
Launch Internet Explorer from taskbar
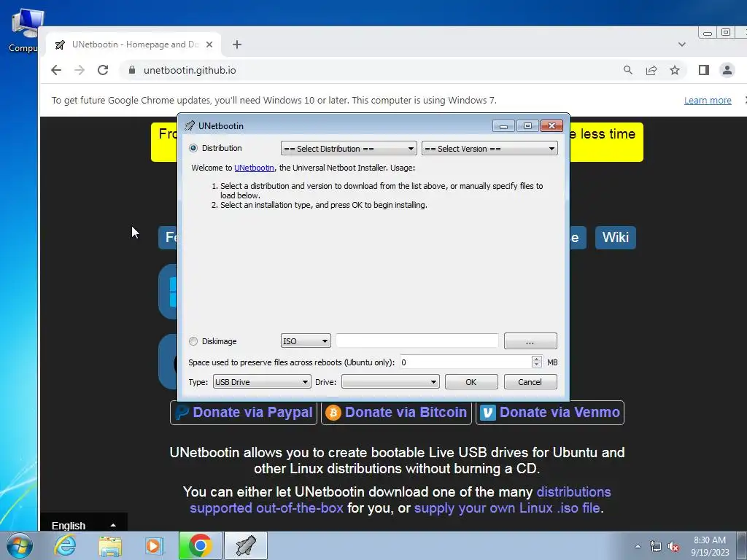click(x=65, y=545)
